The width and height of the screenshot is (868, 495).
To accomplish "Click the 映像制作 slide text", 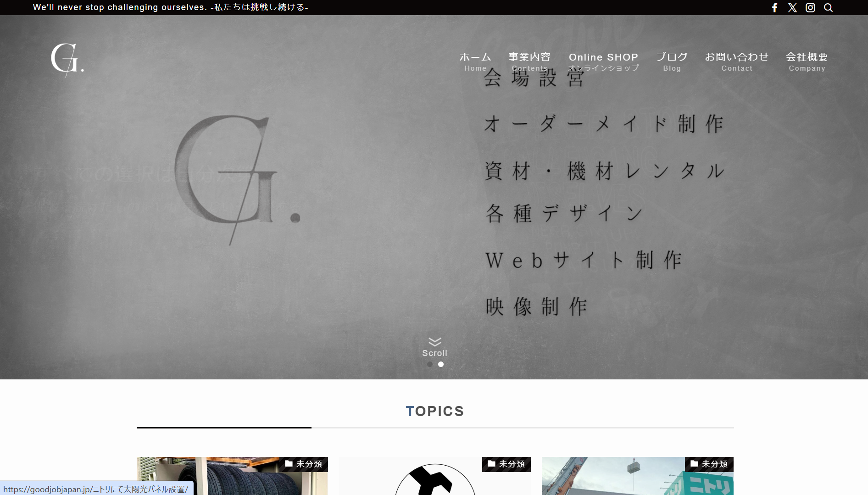I will tap(536, 307).
